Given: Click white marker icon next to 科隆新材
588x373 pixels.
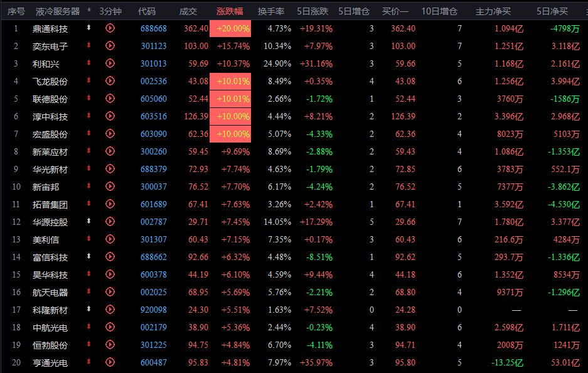Looking at the screenshot, I should click(x=89, y=309).
